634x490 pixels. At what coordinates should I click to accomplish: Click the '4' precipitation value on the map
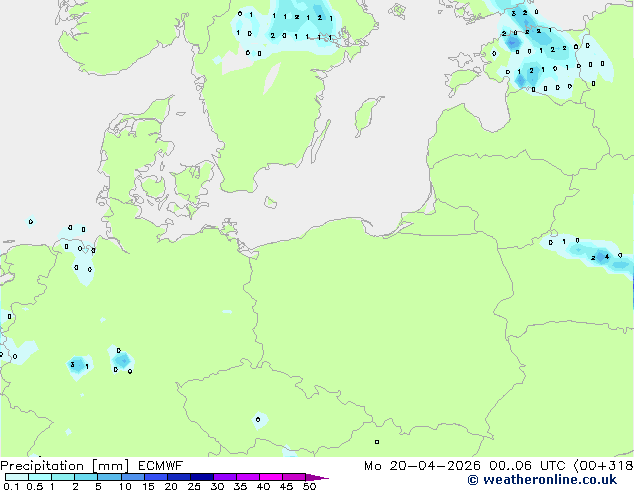(x=607, y=257)
